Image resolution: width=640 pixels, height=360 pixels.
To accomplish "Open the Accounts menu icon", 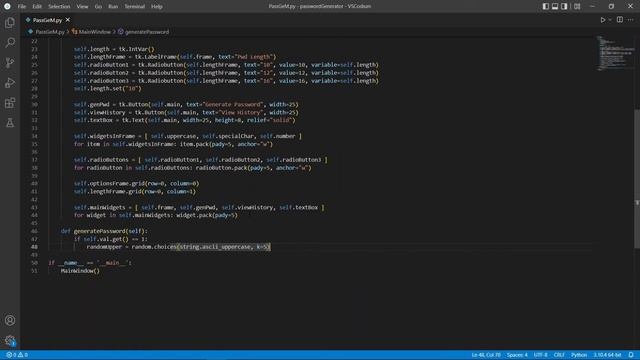I will tap(10, 320).
